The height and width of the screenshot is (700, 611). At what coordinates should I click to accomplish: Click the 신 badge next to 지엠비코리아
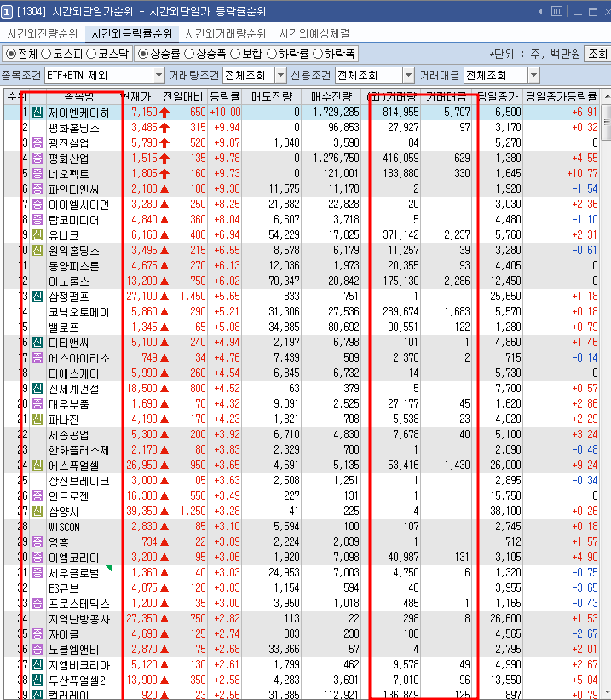pos(37,664)
